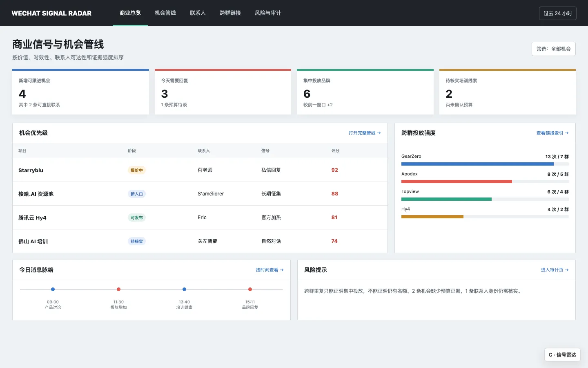This screenshot has height=368, width=588.
Task: Click the 13 次 / 7 群 value
Action: 557,157
